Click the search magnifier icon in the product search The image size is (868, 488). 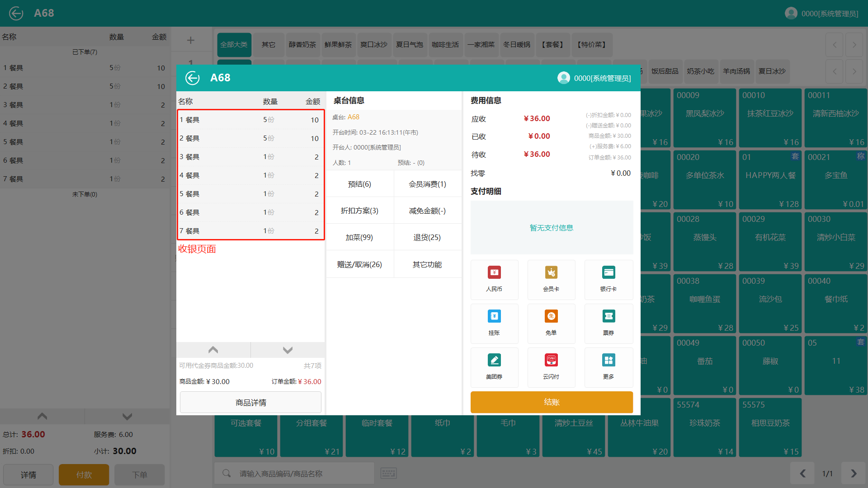point(226,473)
